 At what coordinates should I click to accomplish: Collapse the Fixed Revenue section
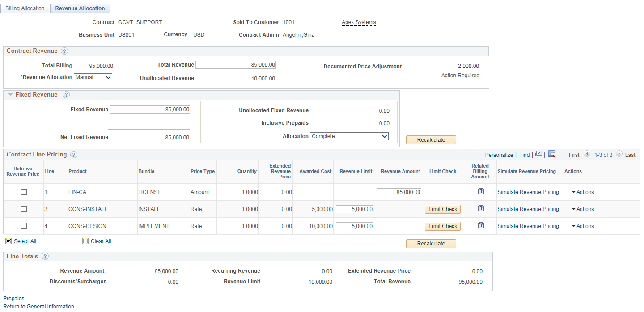[x=10, y=94]
